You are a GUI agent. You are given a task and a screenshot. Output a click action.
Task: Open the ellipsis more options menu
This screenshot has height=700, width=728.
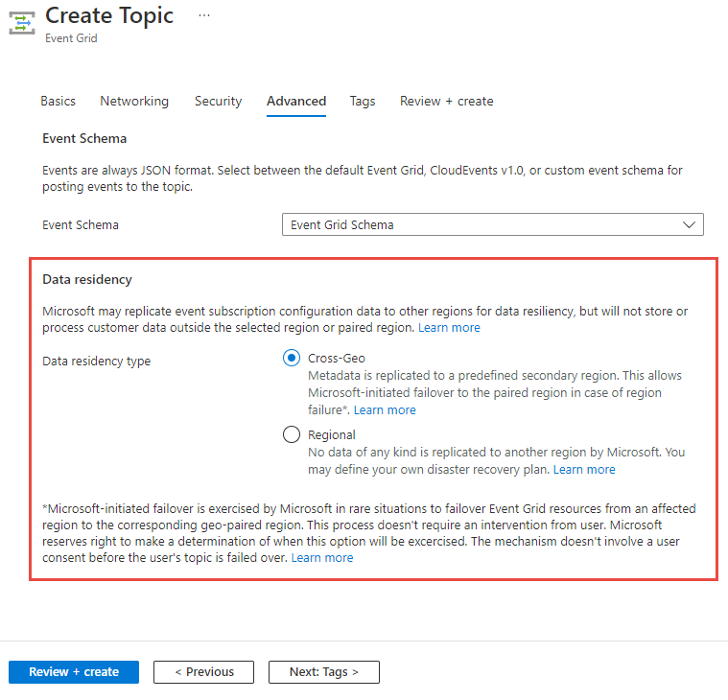click(x=203, y=15)
